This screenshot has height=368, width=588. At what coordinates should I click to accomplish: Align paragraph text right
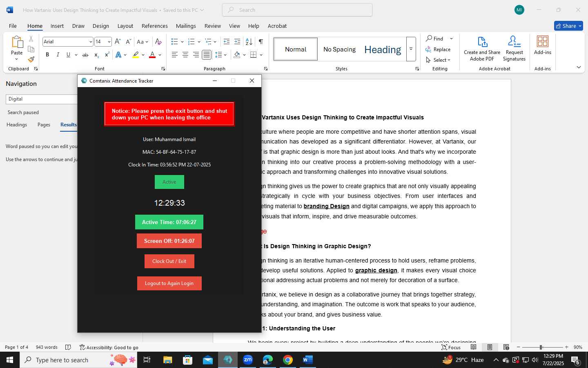point(196,55)
